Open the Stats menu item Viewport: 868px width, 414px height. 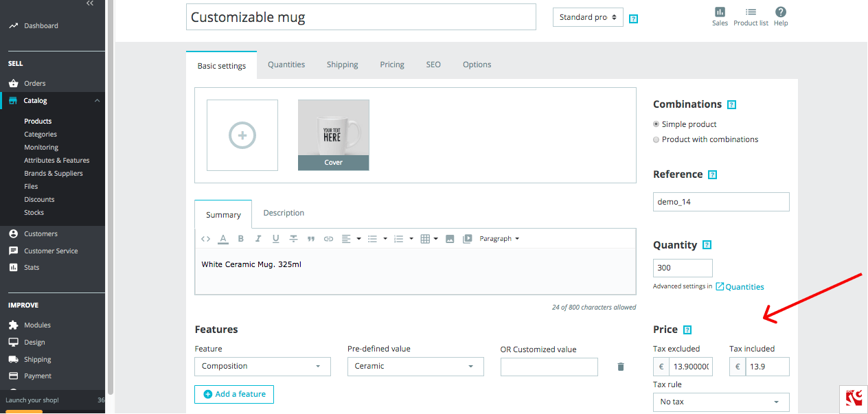coord(32,268)
